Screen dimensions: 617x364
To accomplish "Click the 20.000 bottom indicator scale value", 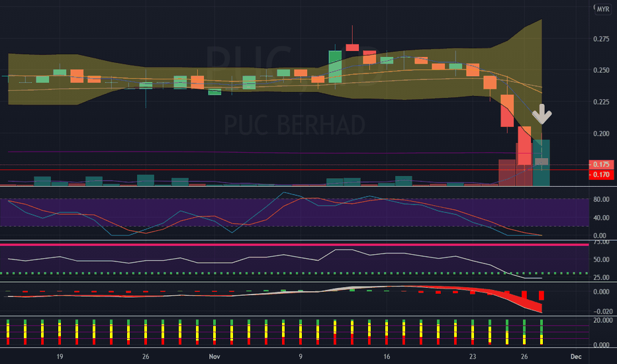I will click(602, 320).
